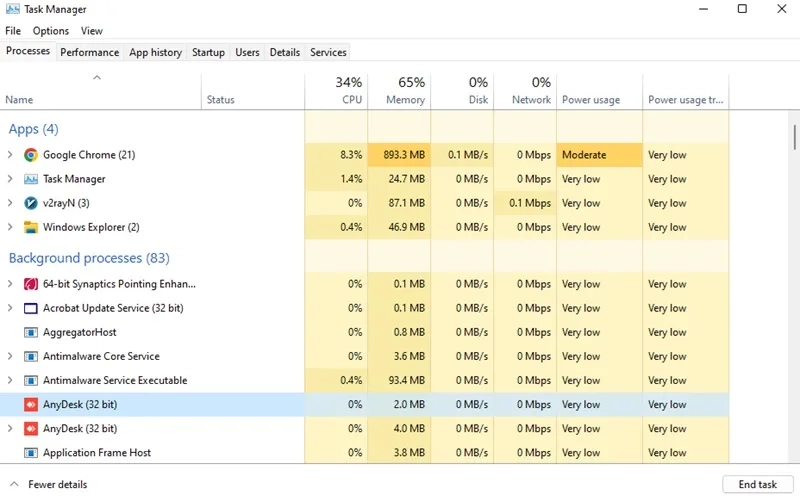
Task: Click the End task button
Action: pos(758,484)
